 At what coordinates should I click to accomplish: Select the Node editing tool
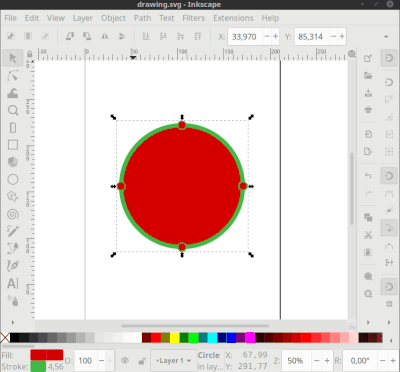click(13, 76)
